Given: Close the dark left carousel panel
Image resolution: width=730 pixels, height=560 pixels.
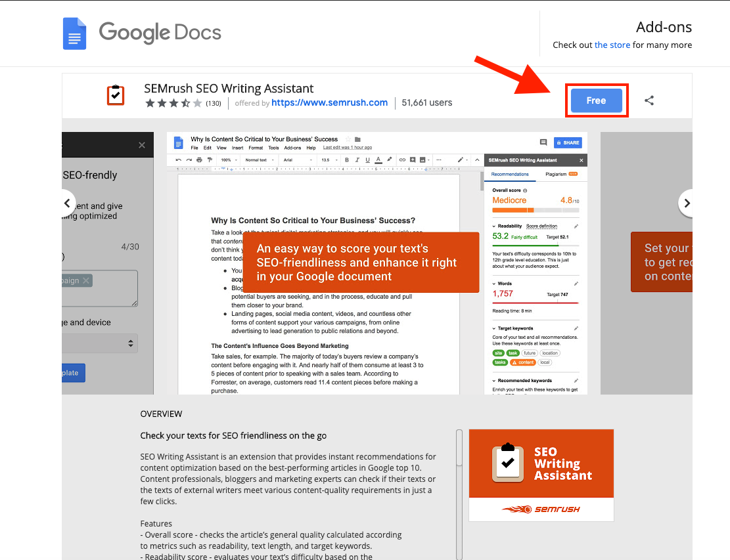Looking at the screenshot, I should coord(142,145).
